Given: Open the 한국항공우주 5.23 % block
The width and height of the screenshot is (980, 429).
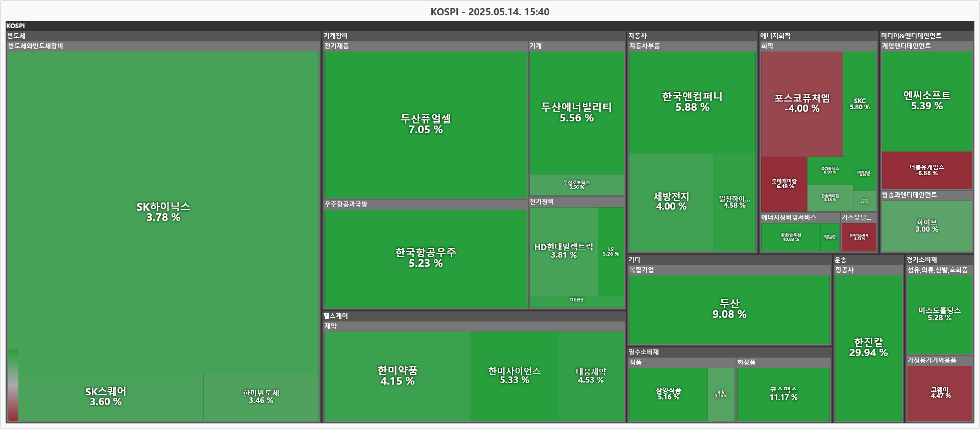Looking at the screenshot, I should click(x=426, y=259).
